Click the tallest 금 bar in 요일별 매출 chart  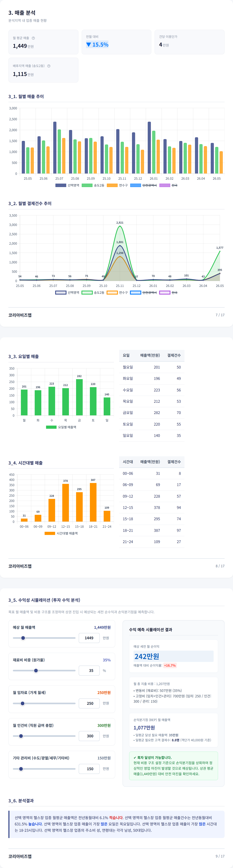tap(79, 397)
